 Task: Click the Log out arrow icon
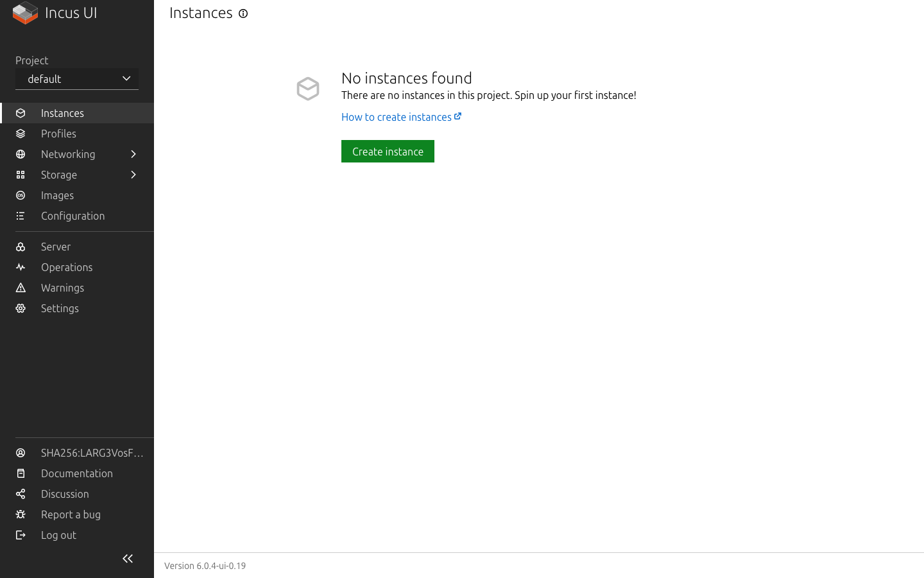21,535
